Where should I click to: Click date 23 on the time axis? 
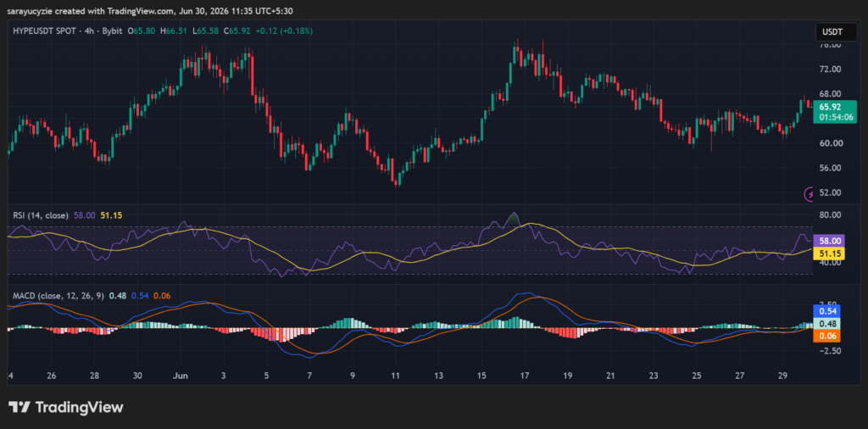[654, 376]
